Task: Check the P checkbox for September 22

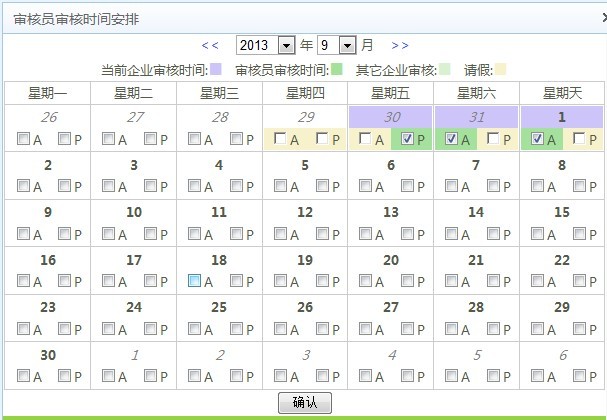Action: 579,281
